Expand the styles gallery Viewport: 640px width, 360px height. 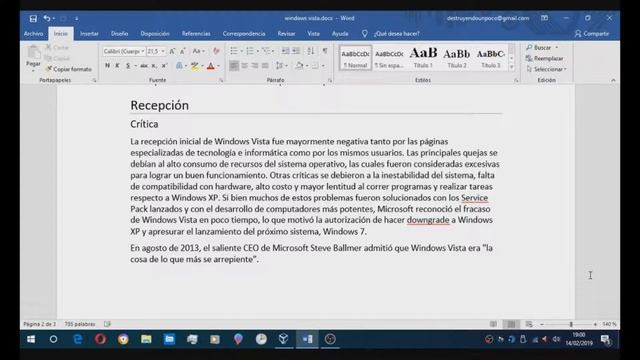point(511,67)
